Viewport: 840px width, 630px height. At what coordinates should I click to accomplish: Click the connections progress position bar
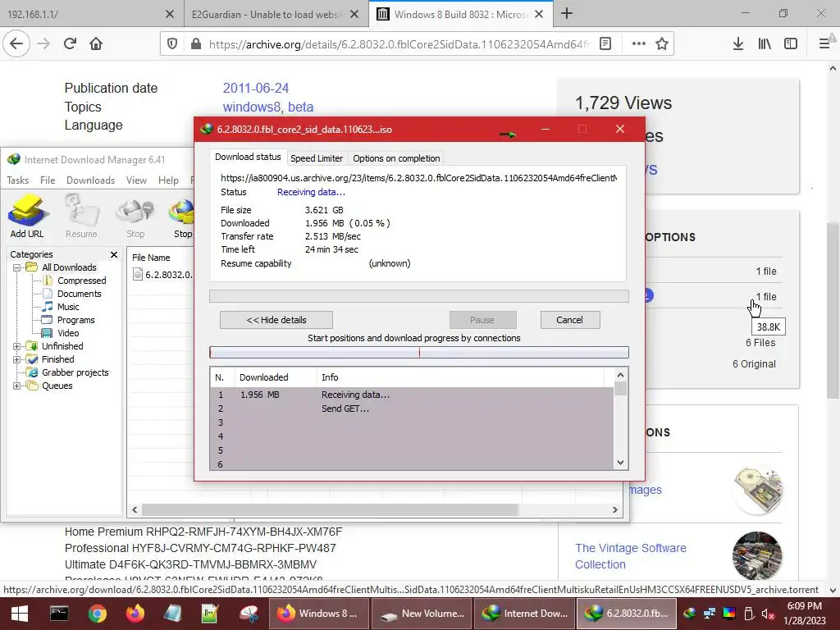tap(419, 352)
